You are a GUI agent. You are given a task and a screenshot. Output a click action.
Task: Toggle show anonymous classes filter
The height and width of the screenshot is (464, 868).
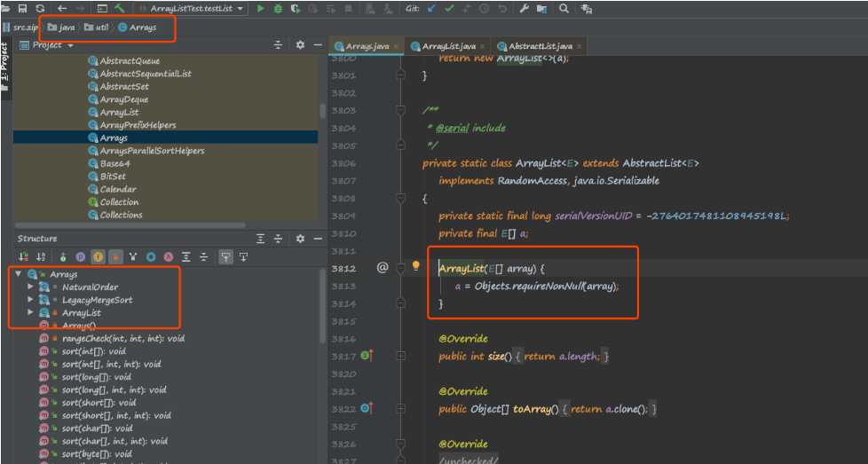(x=151, y=256)
